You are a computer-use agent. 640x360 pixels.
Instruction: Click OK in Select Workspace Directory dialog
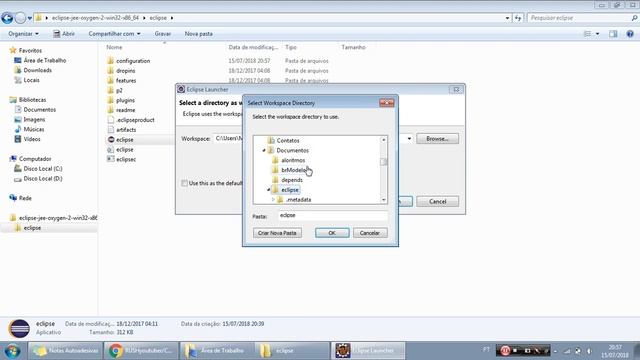[x=332, y=233]
